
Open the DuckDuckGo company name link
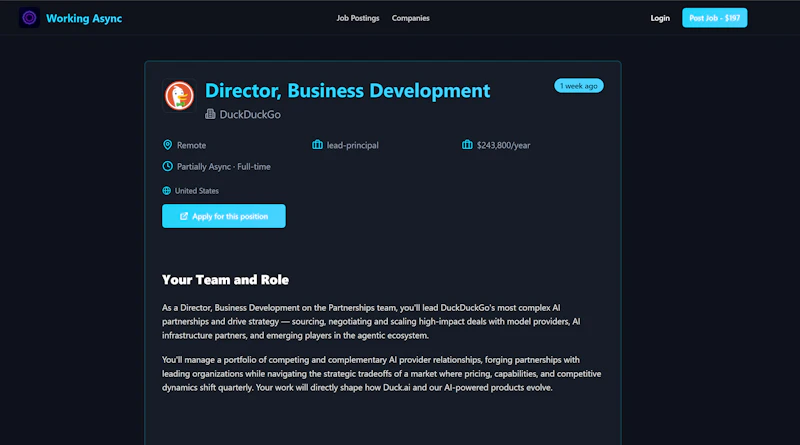250,114
